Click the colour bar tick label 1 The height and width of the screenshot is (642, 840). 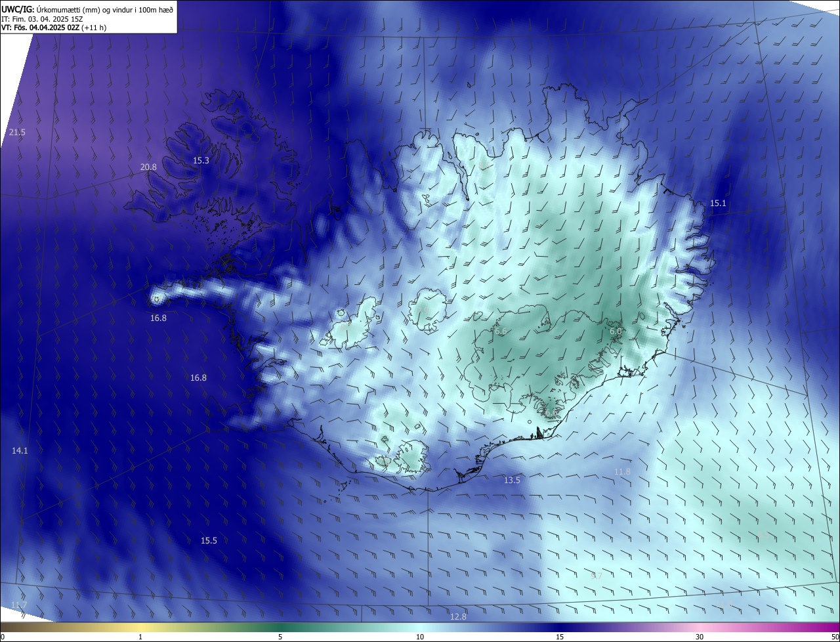tap(140, 637)
